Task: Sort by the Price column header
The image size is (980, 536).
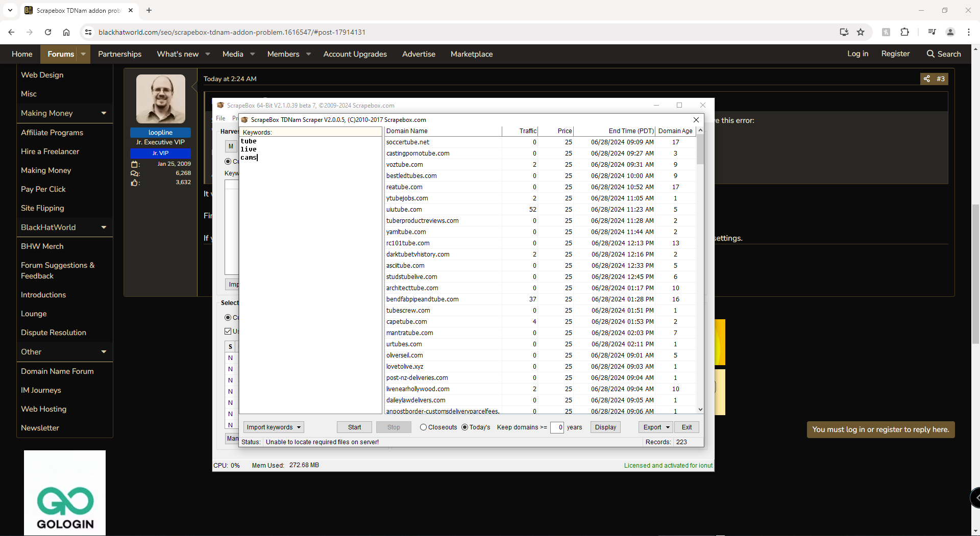Action: [x=556, y=131]
